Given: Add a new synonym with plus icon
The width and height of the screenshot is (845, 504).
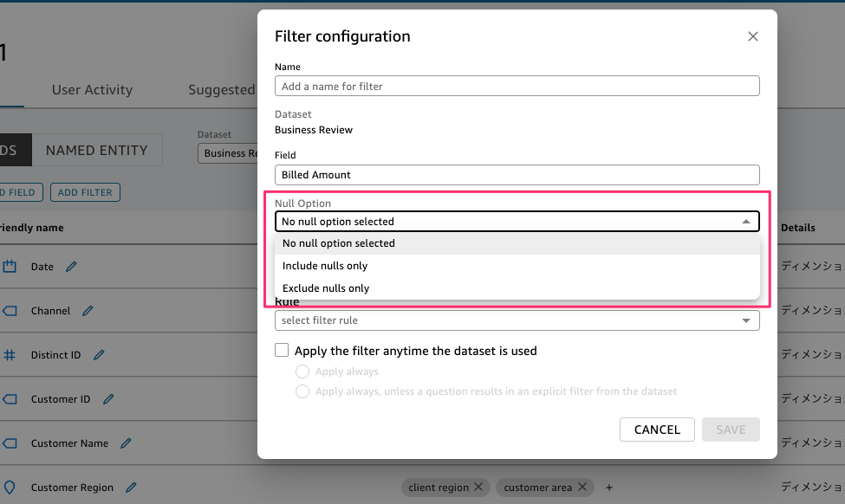Looking at the screenshot, I should 609,488.
